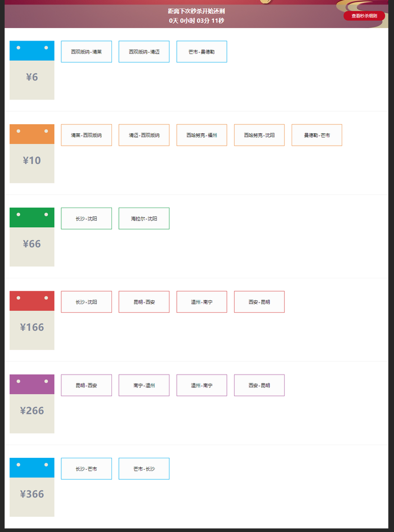Select the green ¥66 calendar price tag
Viewport: 394px width, 532px height.
[32, 237]
